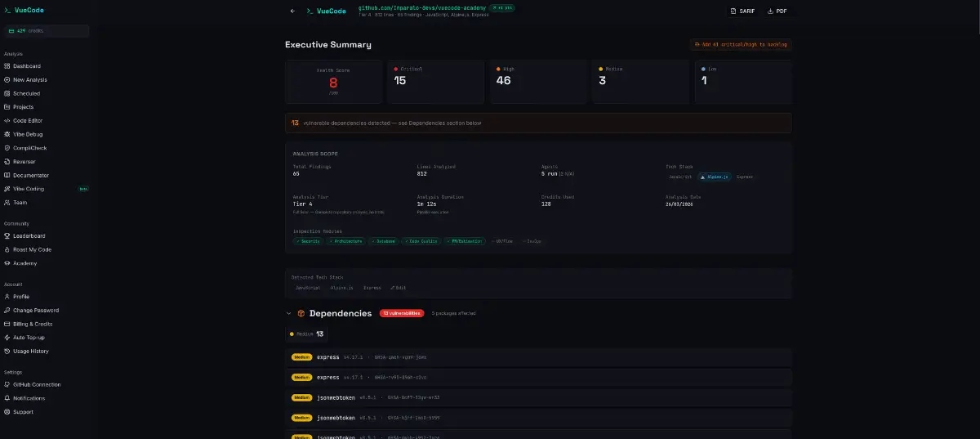Viewport: 980px width, 439px height.
Task: Click the Documentator book icon
Action: 7,175
